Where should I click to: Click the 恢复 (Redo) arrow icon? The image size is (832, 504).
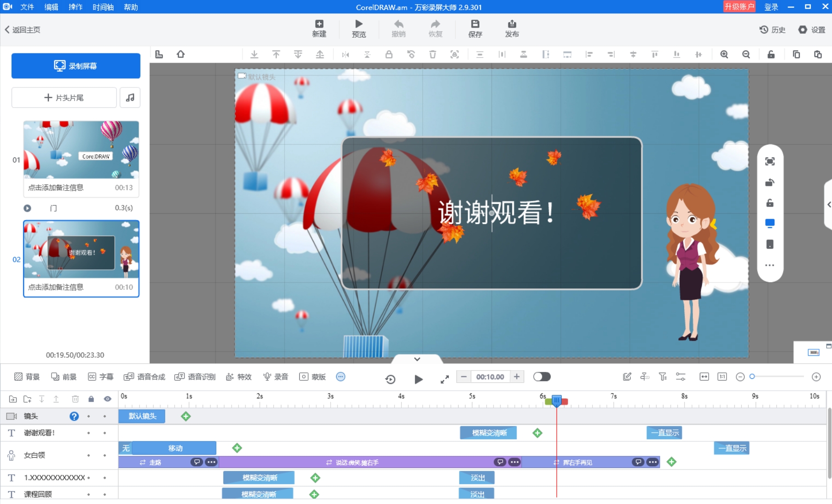pos(435,28)
